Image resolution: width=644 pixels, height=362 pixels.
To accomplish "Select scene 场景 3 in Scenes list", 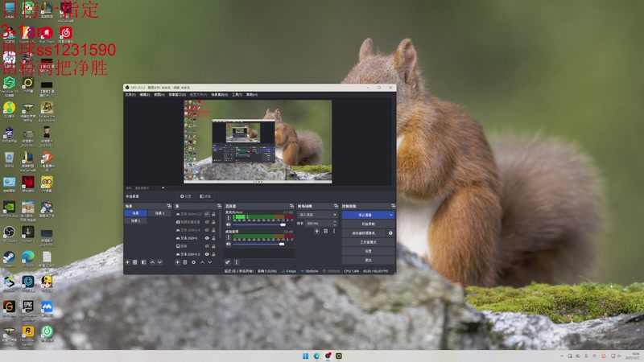I will [x=159, y=213].
